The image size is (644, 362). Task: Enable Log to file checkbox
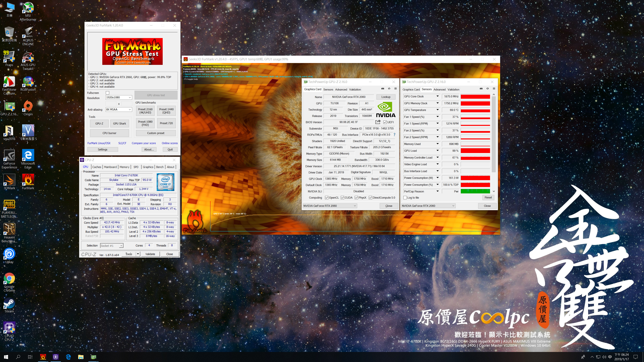pyautogui.click(x=405, y=198)
